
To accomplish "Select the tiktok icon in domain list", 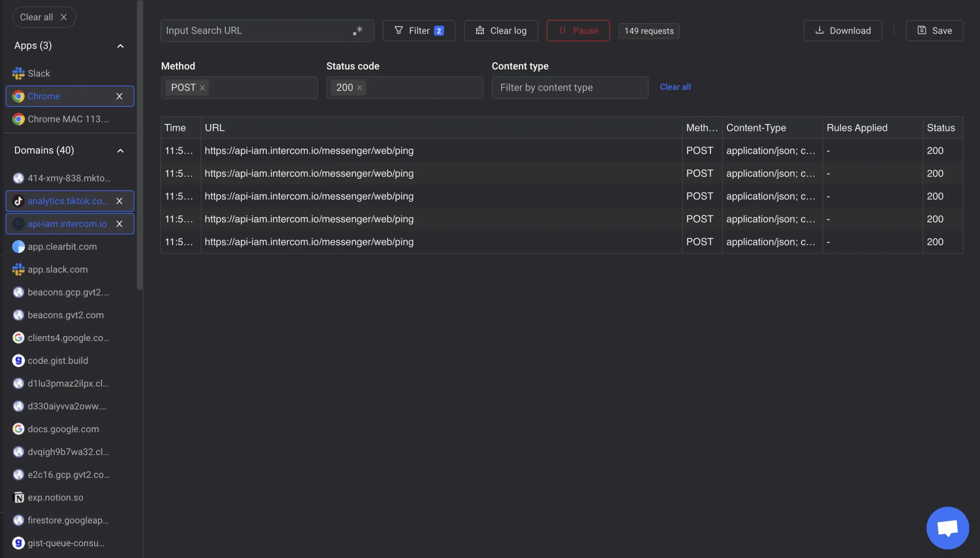I will pos(18,201).
